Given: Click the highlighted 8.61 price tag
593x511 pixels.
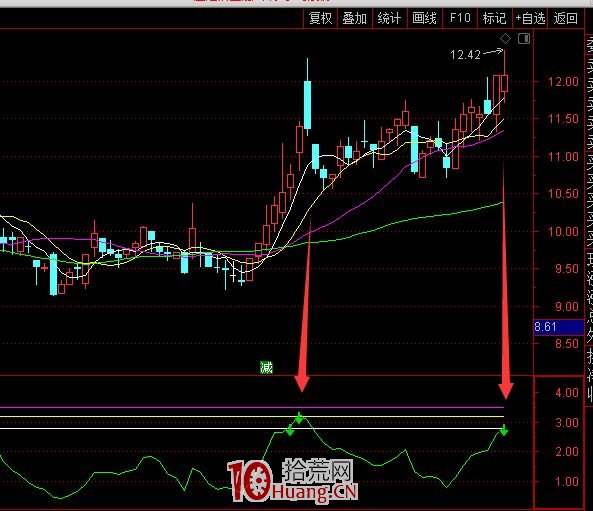Looking at the screenshot, I should 559,327.
